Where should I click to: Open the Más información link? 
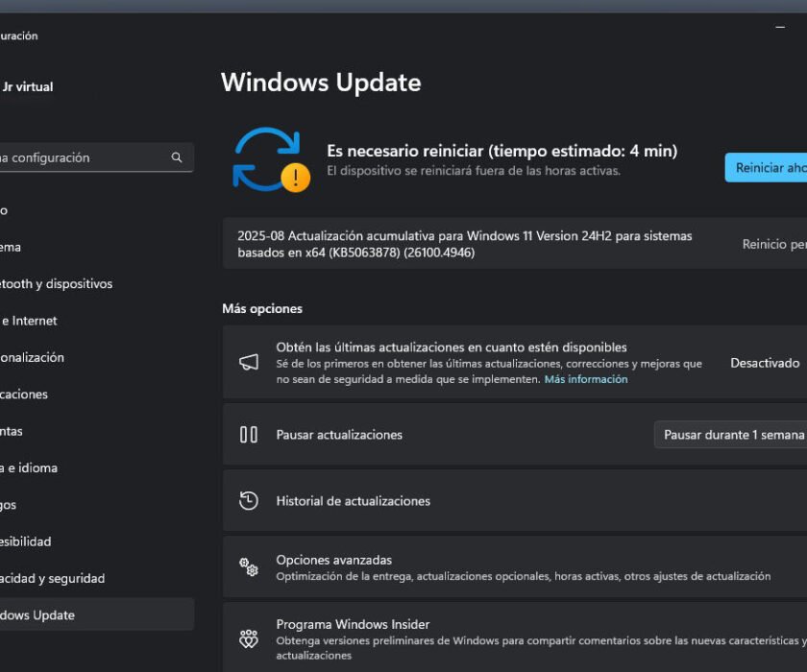pos(586,379)
